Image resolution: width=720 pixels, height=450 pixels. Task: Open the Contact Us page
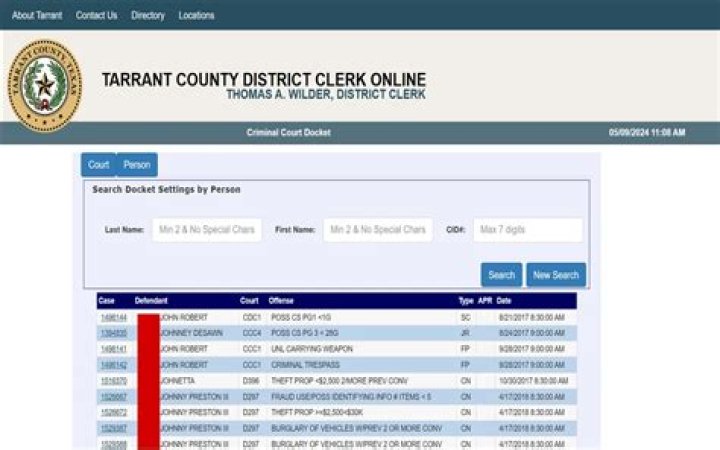coord(96,15)
